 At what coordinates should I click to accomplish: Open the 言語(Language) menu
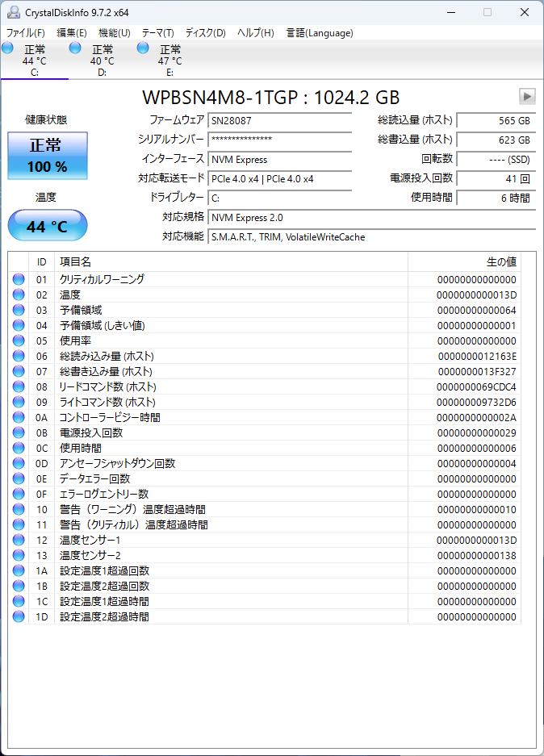(319, 33)
